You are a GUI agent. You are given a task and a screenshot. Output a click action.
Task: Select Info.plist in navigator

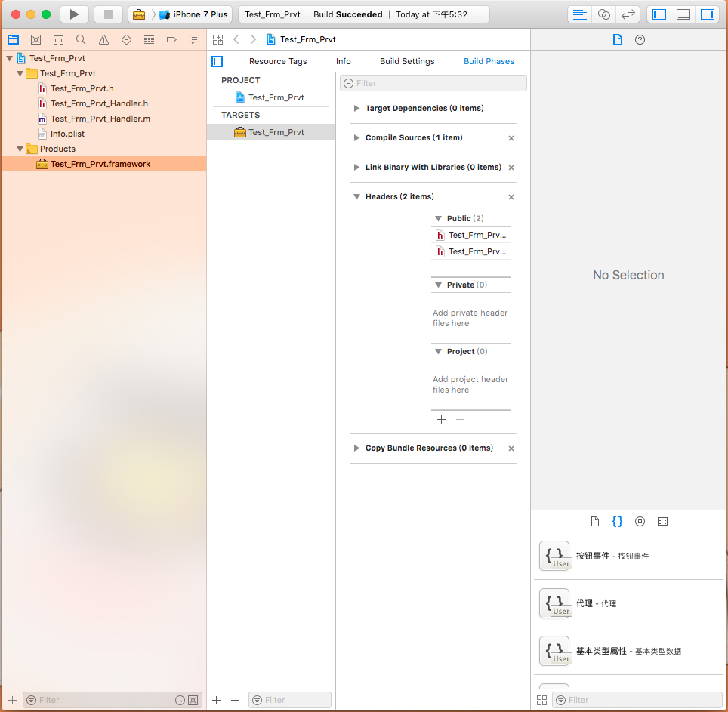(x=67, y=134)
